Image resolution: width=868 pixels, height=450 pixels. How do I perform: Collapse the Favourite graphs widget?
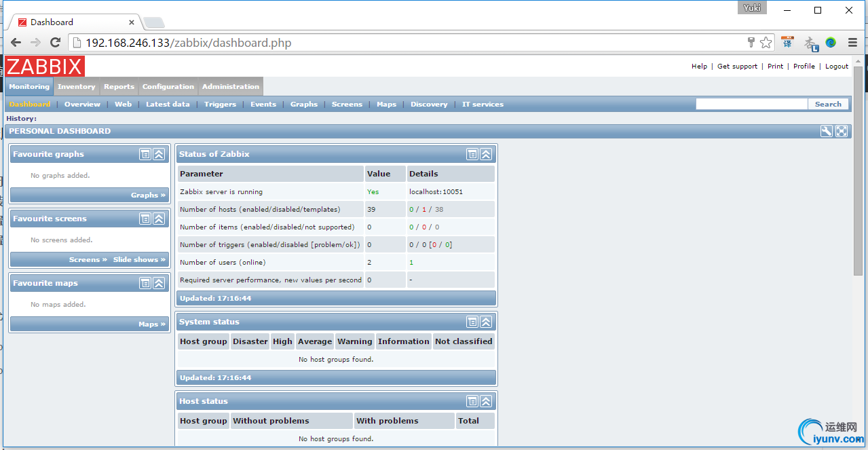click(x=159, y=154)
